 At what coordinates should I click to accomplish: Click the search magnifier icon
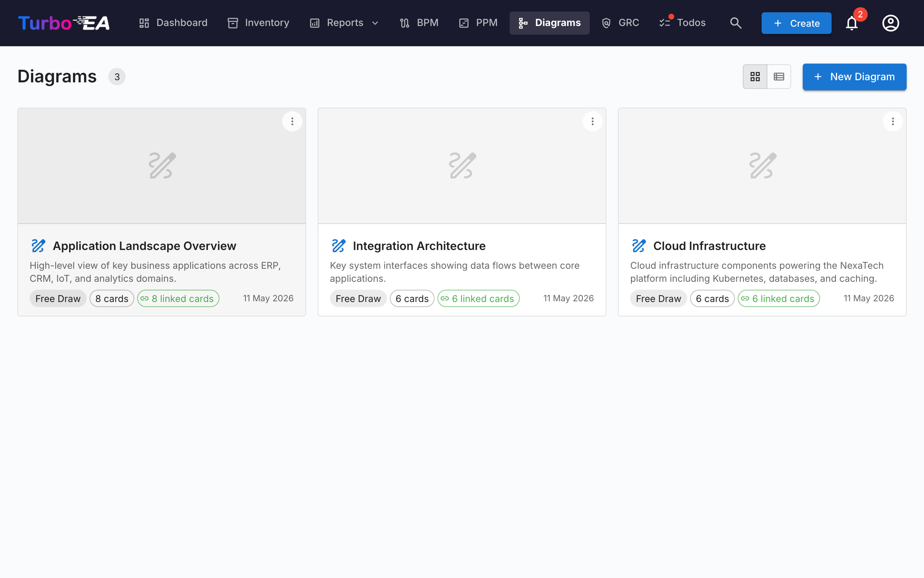tap(735, 23)
